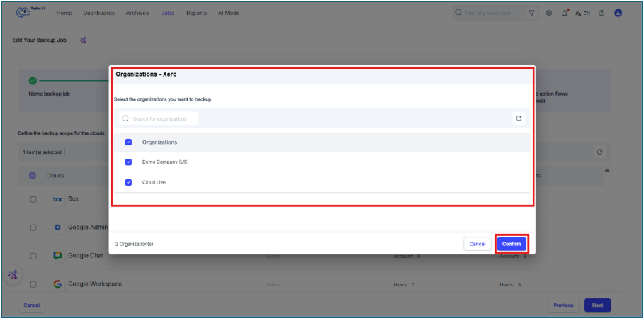
Task: Click the 2 Organization(s) count text
Action: click(x=135, y=244)
